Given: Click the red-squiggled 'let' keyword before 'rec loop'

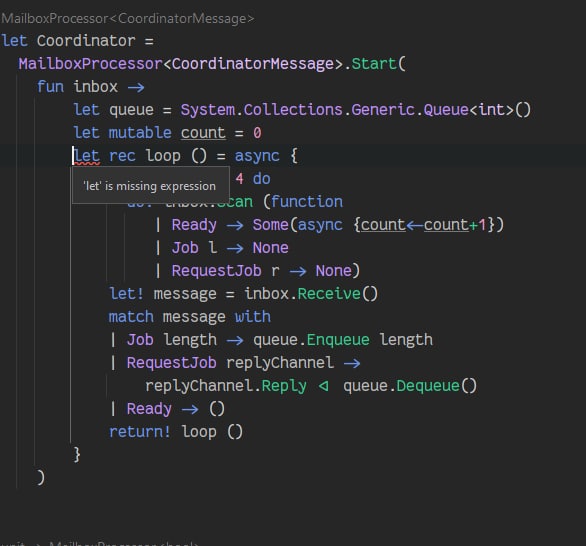Looking at the screenshot, I should point(87,156).
